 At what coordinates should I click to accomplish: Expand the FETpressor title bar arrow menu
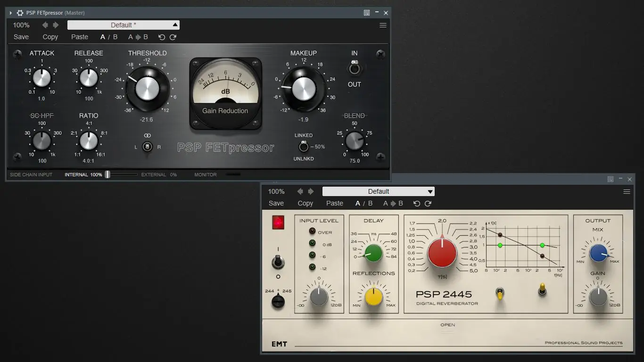pos(11,13)
